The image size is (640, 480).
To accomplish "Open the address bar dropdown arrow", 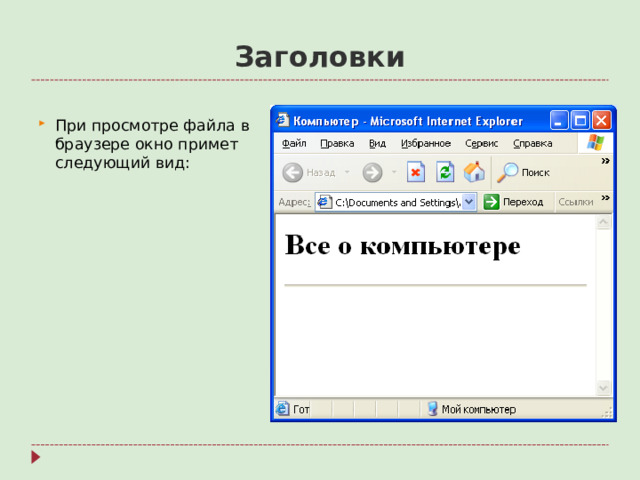I will [x=469, y=202].
